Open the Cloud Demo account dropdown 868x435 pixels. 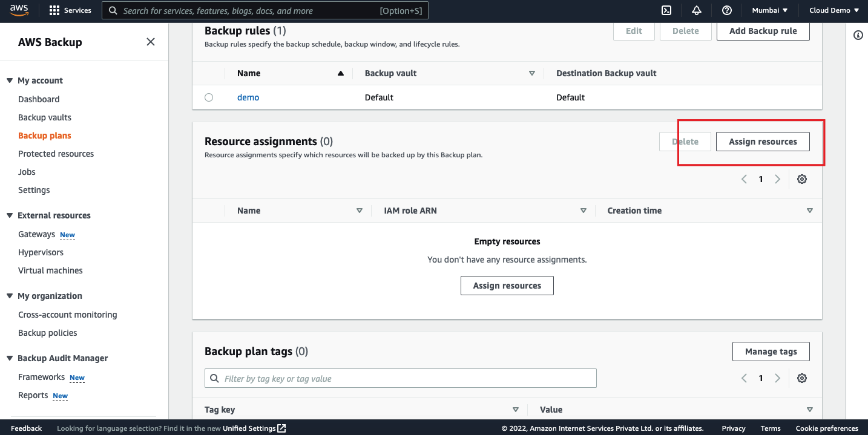click(834, 10)
